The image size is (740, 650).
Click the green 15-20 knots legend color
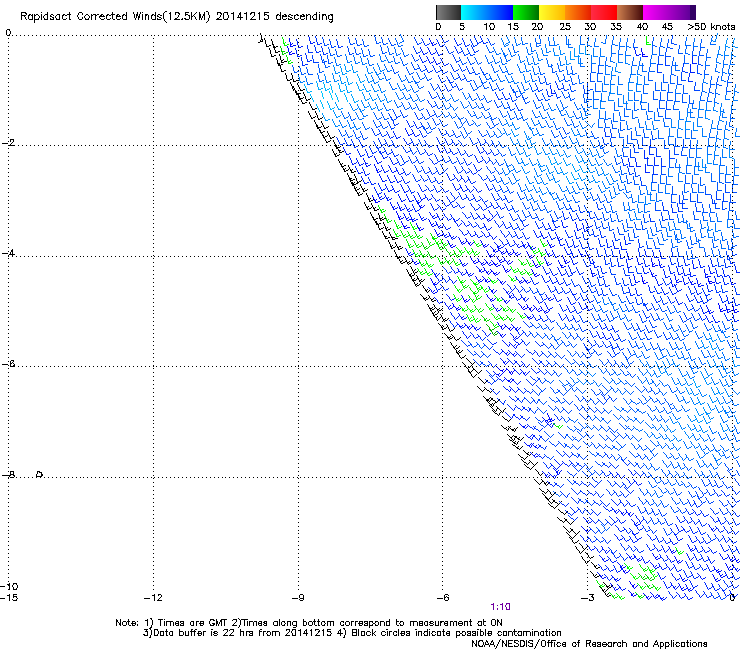pyautogui.click(x=526, y=12)
